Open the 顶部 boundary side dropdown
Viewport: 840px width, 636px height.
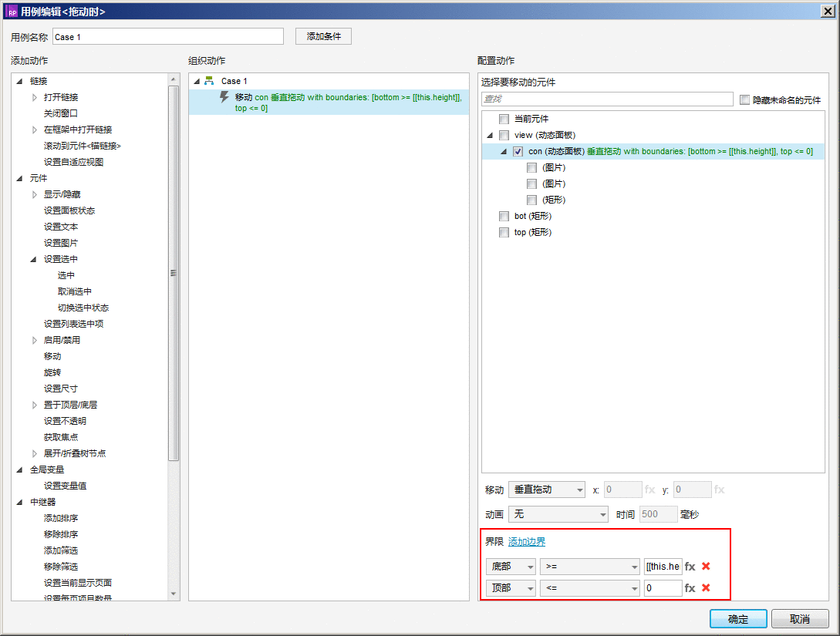[x=511, y=587]
